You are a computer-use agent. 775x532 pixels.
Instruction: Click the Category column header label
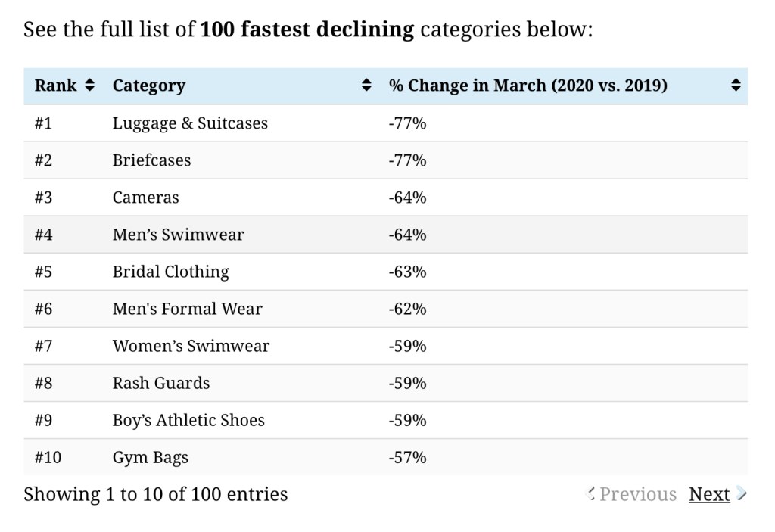[x=148, y=86]
